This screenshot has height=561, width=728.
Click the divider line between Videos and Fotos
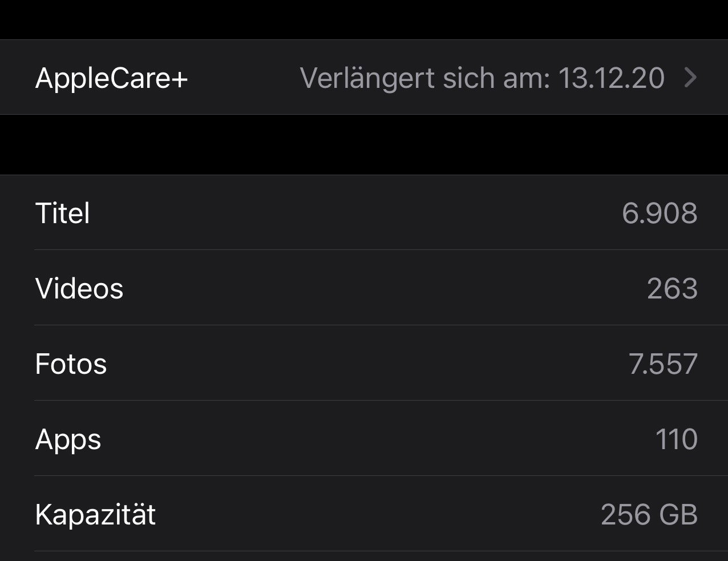click(365, 325)
